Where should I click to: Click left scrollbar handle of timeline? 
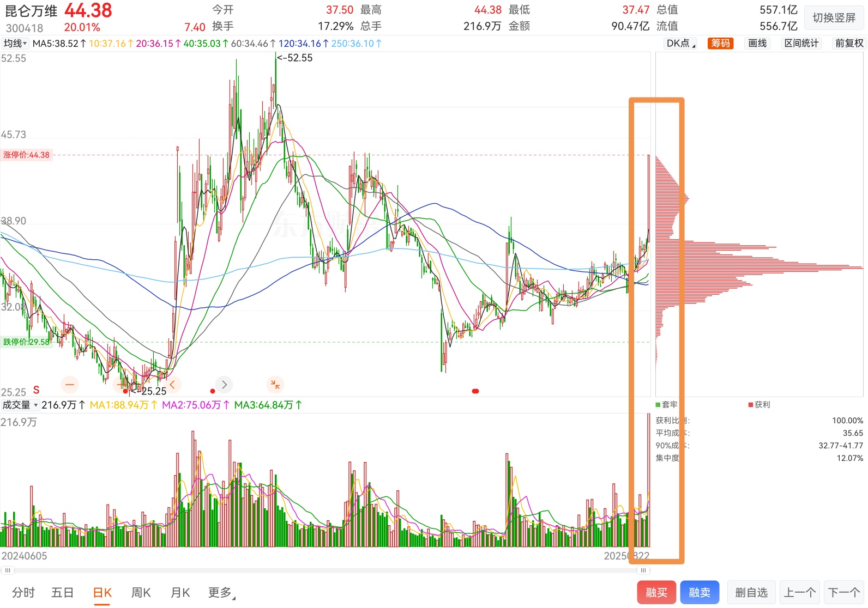(8, 570)
